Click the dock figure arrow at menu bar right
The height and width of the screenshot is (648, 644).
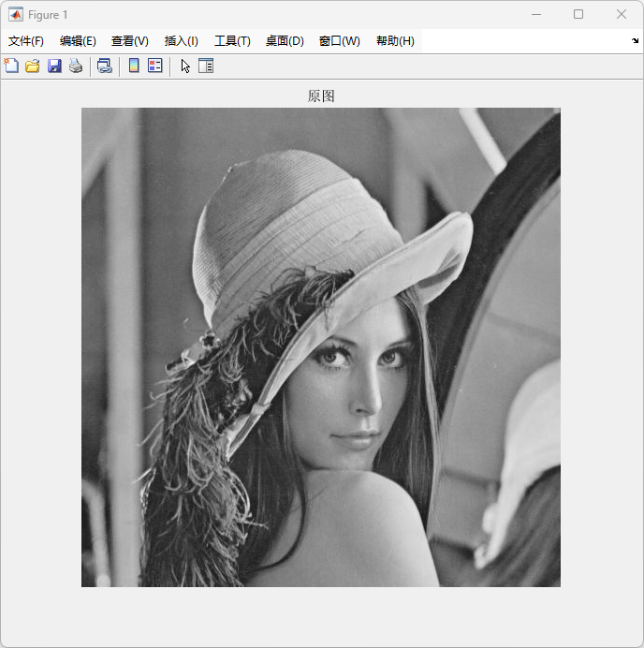[x=636, y=40]
